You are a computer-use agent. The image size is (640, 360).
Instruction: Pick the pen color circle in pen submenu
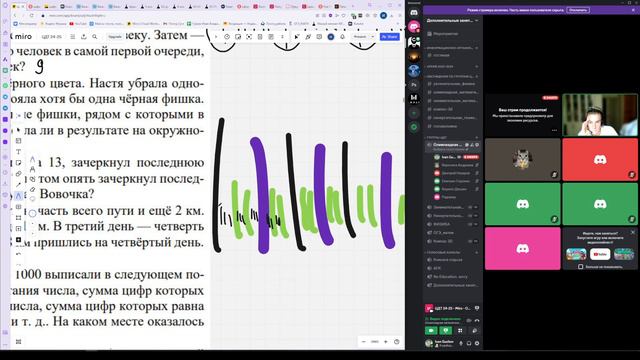33,213
